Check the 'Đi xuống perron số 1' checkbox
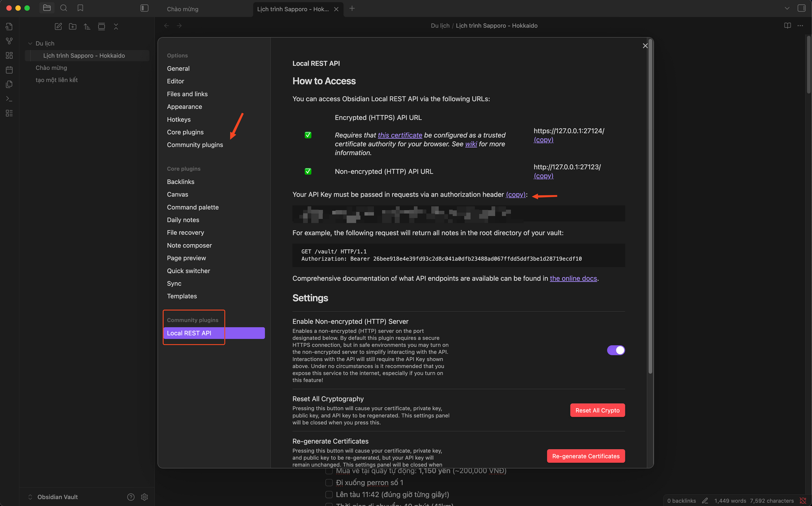The image size is (812, 506). [329, 482]
